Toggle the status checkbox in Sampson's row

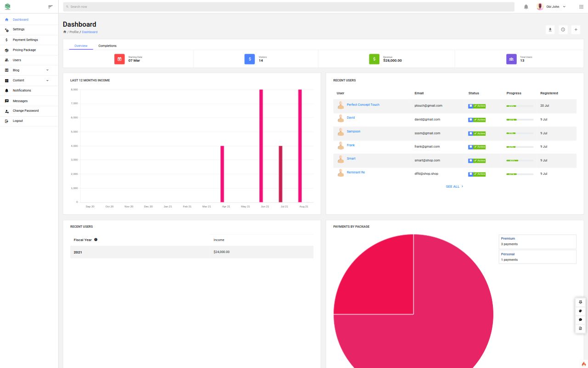click(x=471, y=133)
